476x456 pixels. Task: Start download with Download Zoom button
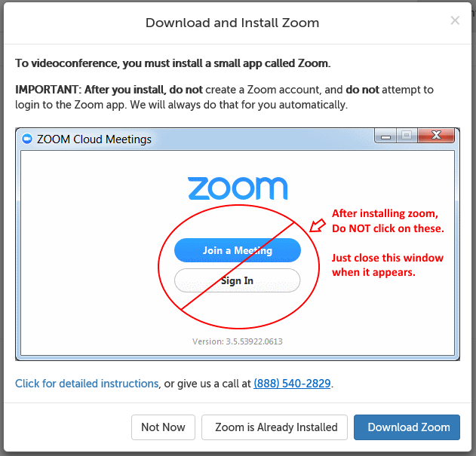(408, 427)
